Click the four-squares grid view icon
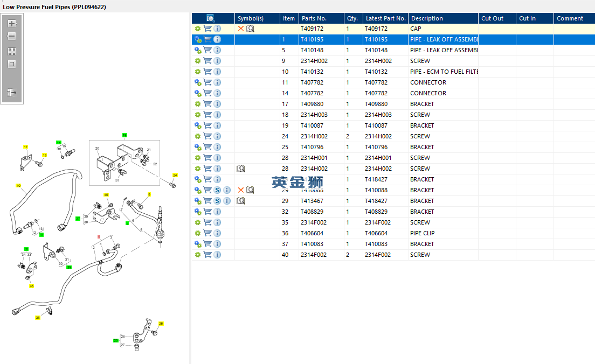This screenshot has width=595, height=364. click(x=12, y=52)
